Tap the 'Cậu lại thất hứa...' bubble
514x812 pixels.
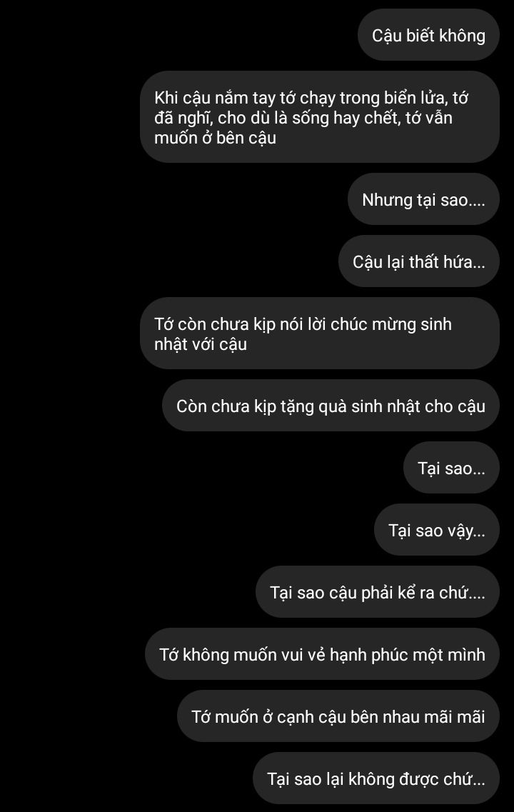point(419,261)
